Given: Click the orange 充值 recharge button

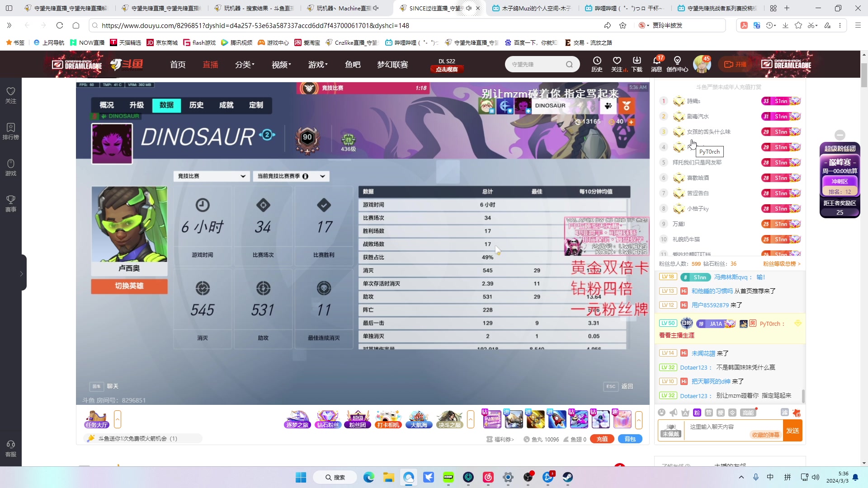Looking at the screenshot, I should (602, 439).
